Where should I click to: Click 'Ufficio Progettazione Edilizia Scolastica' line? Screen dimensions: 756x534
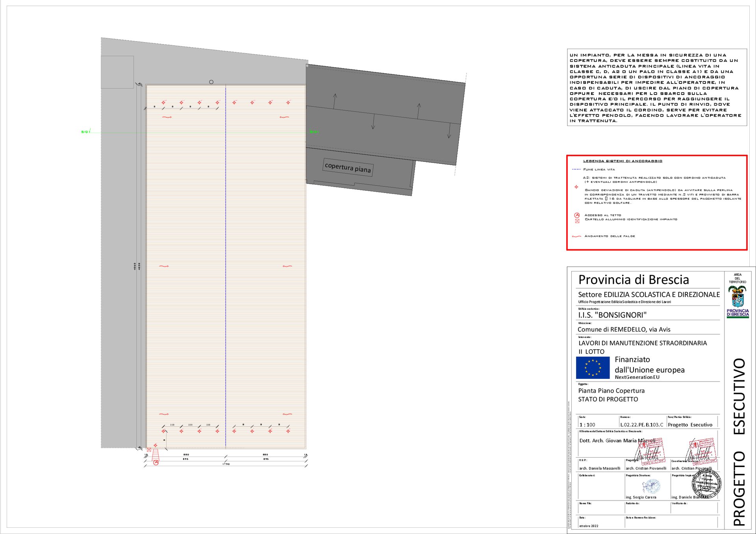(624, 302)
